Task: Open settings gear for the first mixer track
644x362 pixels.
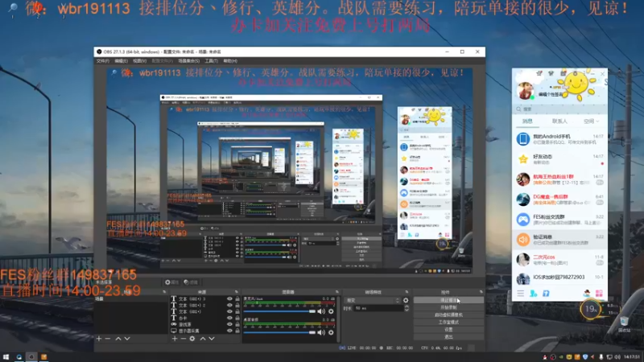Action: coord(331,311)
